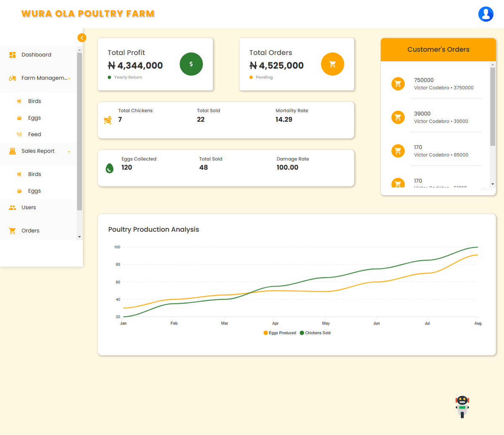Click the chatbot robot icon
The width and height of the screenshot is (504, 435).
462,406
